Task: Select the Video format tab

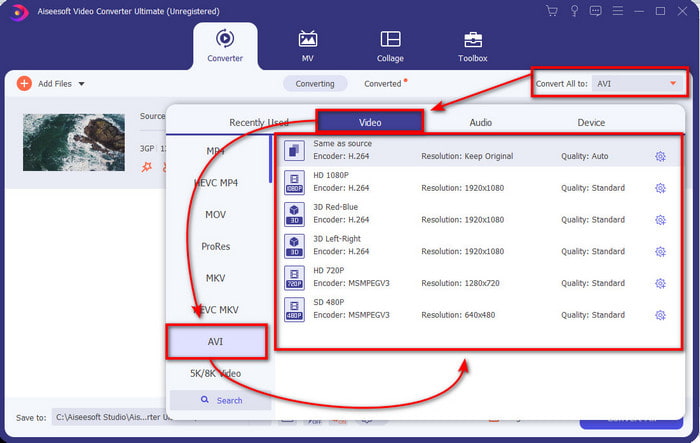Action: 370,122
